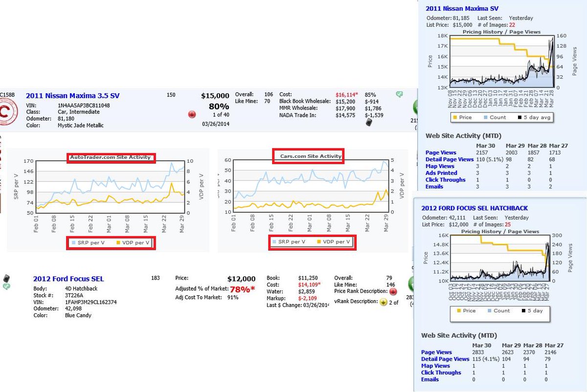Click the black tag icon beside the Ford Focus SEL listing
Viewport: 587px width, 392px height.
point(6,278)
